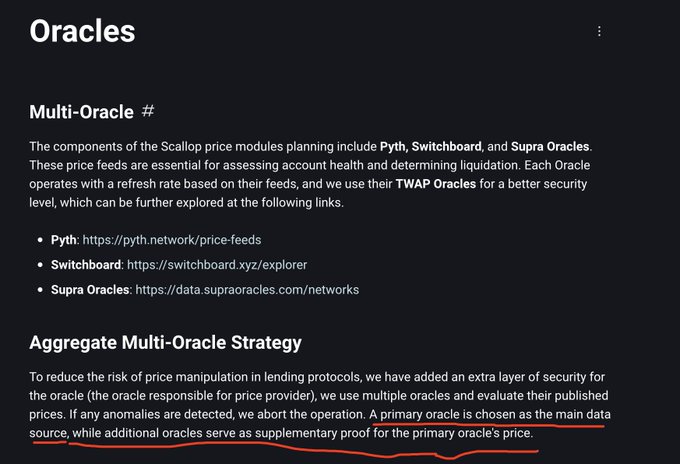The width and height of the screenshot is (680, 464).
Task: Open the three-dot page options menu
Action: click(x=599, y=31)
